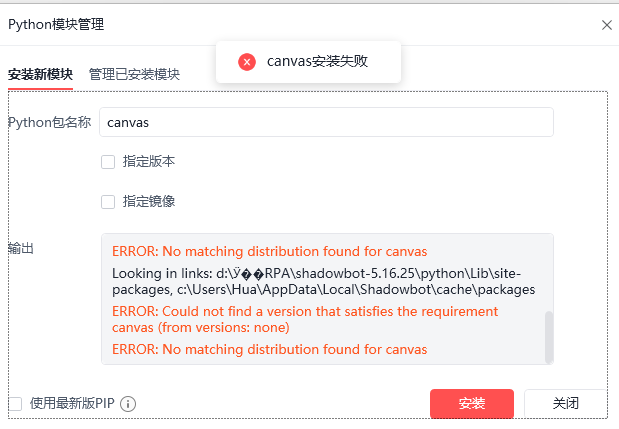Close the Python模块管理 dialog
Image resolution: width=619 pixels, height=429 pixels.
(x=607, y=25)
